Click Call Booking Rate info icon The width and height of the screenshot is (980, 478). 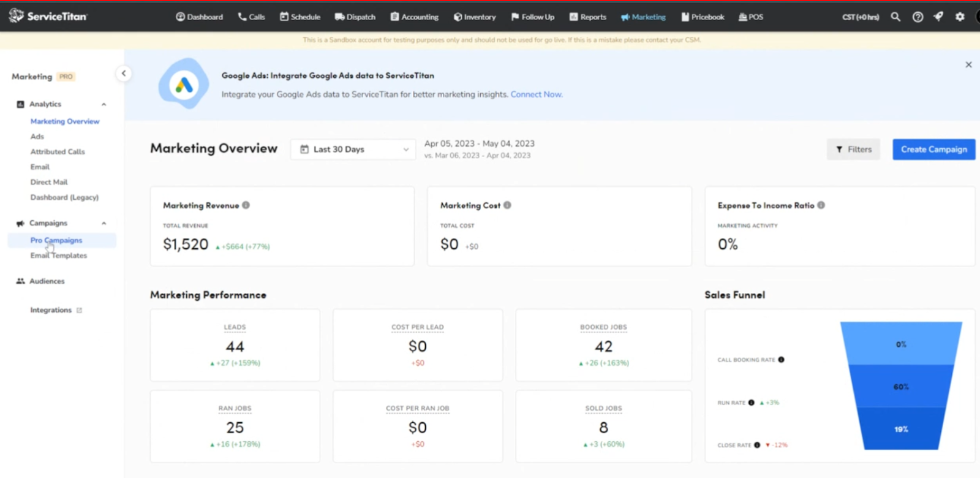[x=781, y=360]
